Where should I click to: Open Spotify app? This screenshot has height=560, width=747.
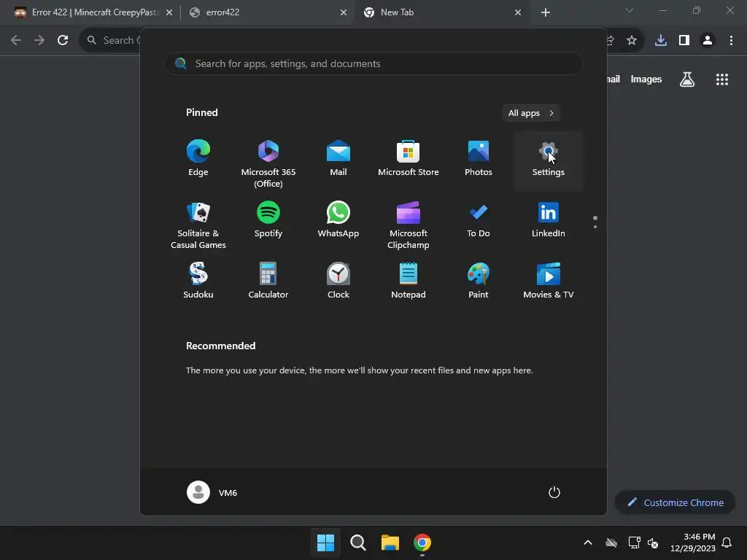[268, 220]
